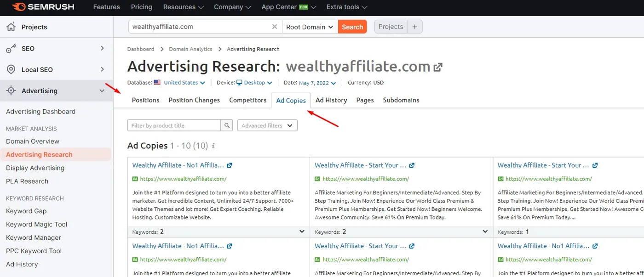Open Display Advertising in sidebar
Screen dimensions: 644x277
(x=35, y=168)
